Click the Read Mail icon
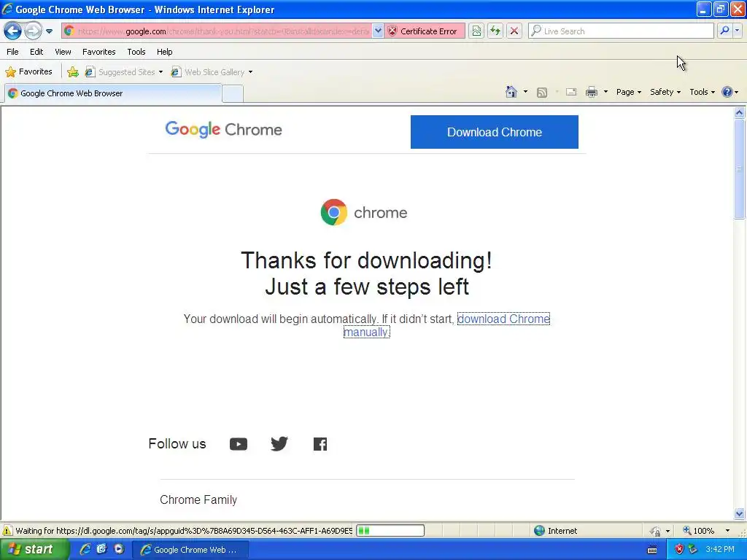Screen dimensions: 747x560 pos(571,93)
